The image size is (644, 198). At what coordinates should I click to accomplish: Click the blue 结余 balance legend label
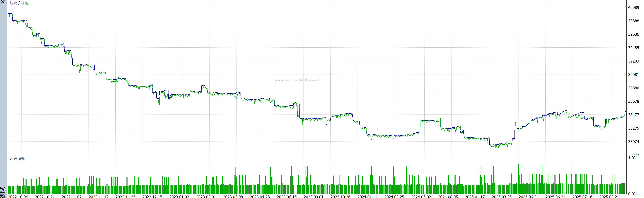[13, 3]
